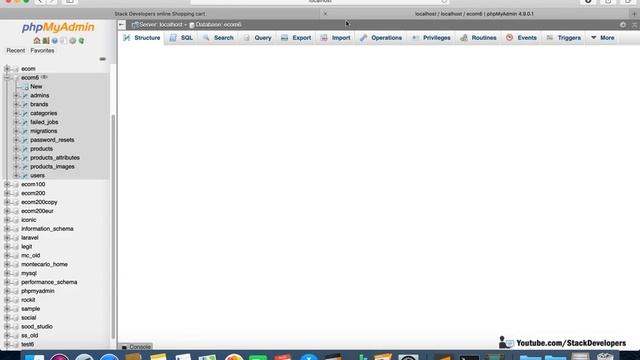Viewport: 640px width, 360px height.
Task: Open phpMyAdmin Home icon
Action: [x=37, y=41]
